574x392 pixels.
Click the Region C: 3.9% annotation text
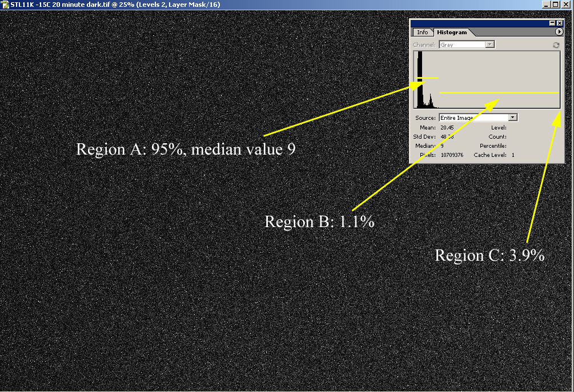(489, 256)
